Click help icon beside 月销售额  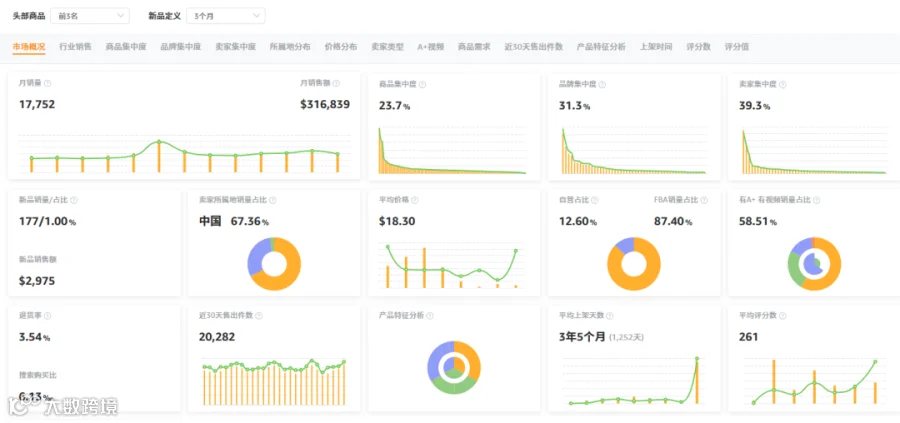(x=336, y=83)
